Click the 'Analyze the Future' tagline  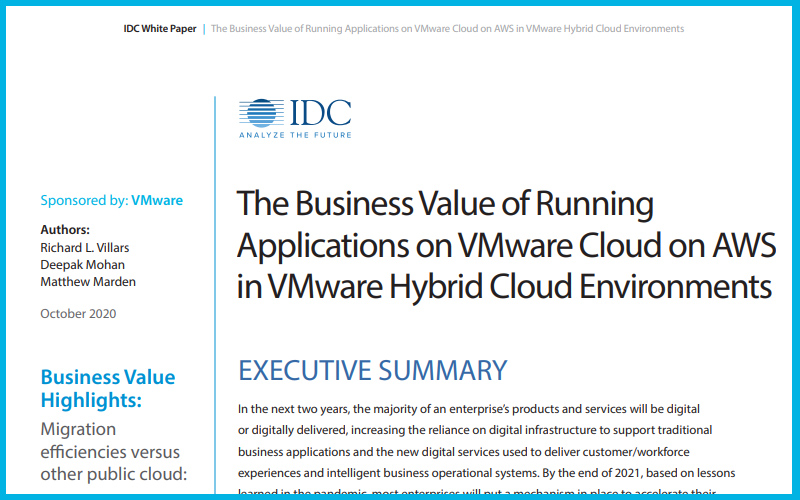pyautogui.click(x=295, y=134)
